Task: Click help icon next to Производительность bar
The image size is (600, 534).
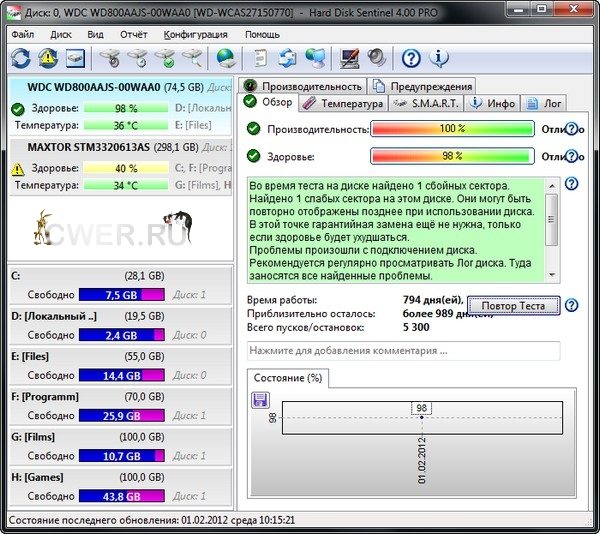Action: tap(571, 129)
